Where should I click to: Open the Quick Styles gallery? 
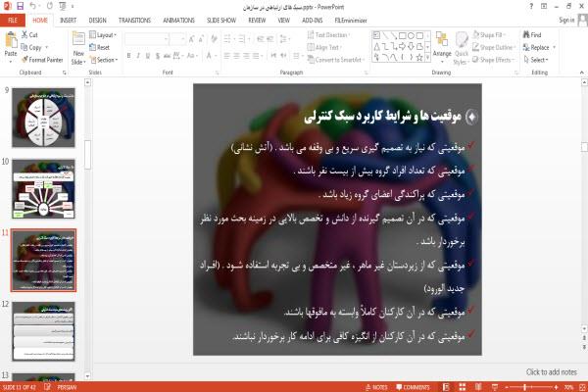pyautogui.click(x=462, y=49)
